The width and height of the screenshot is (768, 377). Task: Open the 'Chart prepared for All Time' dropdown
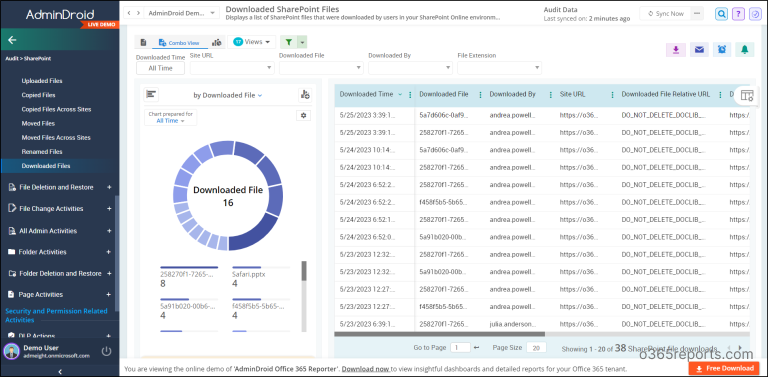tap(170, 118)
